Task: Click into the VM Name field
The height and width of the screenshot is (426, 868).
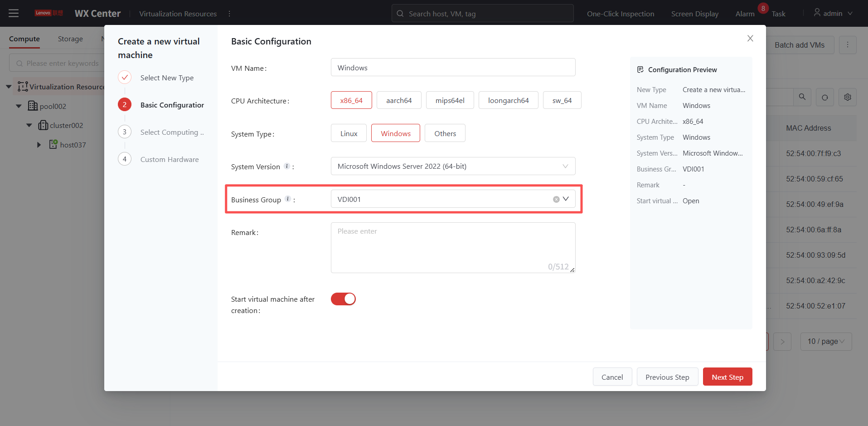Action: pyautogui.click(x=453, y=68)
